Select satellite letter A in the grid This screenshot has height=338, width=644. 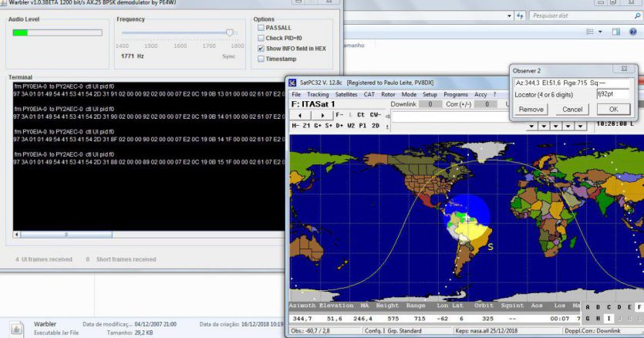click(588, 306)
